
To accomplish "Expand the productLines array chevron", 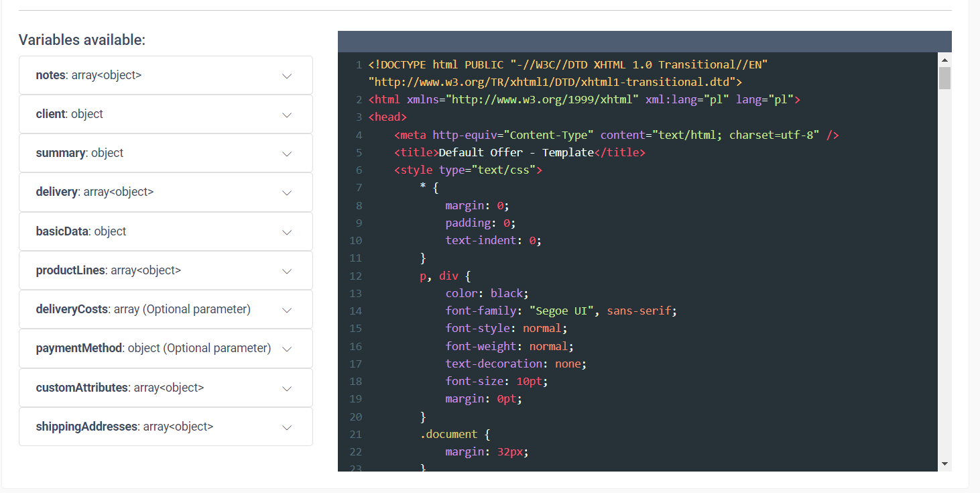I will coord(287,271).
